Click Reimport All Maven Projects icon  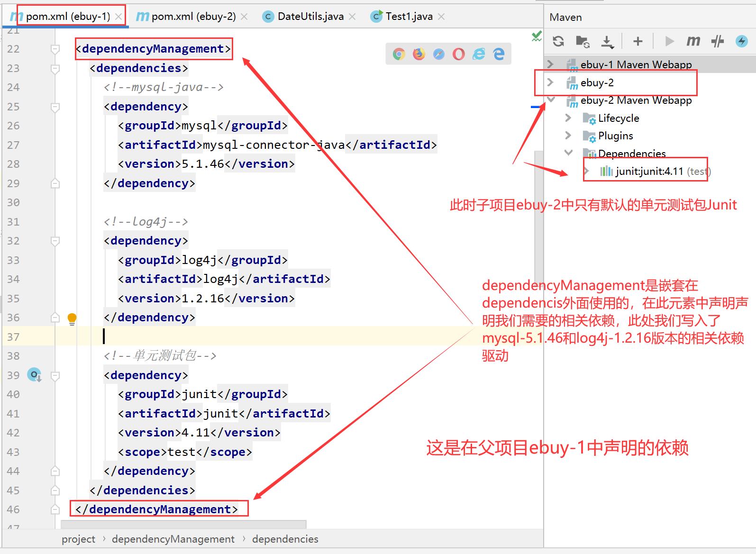[558, 41]
